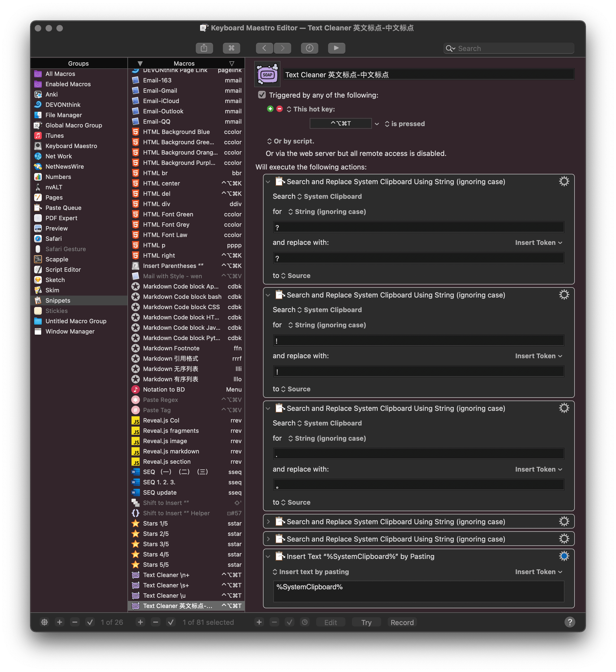Click the Groups column header

pyautogui.click(x=78, y=63)
